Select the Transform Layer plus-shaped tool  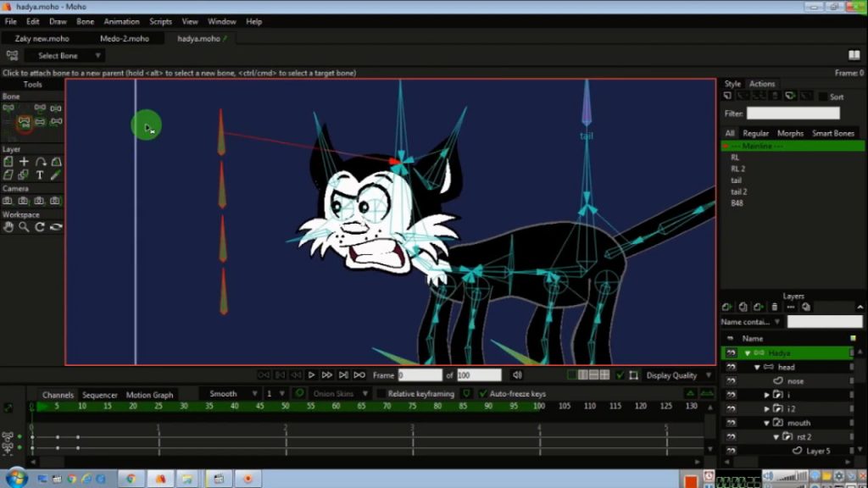pyautogui.click(x=24, y=162)
